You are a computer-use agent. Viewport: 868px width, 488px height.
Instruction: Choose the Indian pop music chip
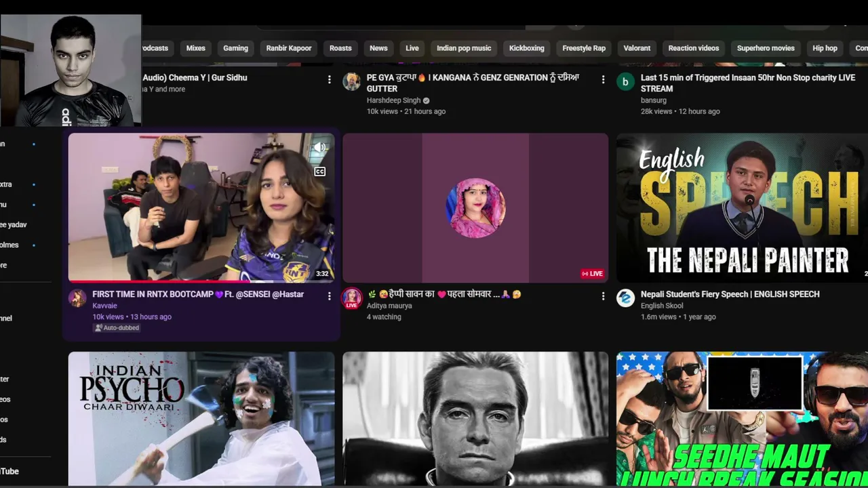click(x=464, y=48)
